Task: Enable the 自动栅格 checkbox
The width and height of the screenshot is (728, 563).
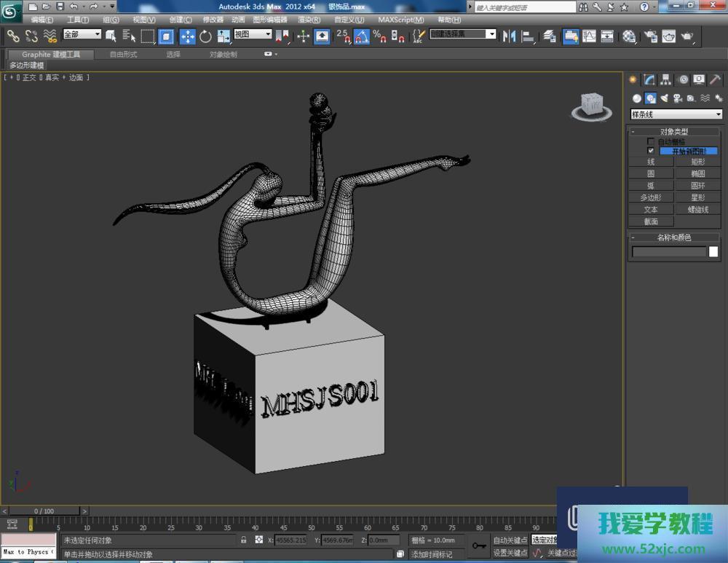Action: tap(651, 141)
